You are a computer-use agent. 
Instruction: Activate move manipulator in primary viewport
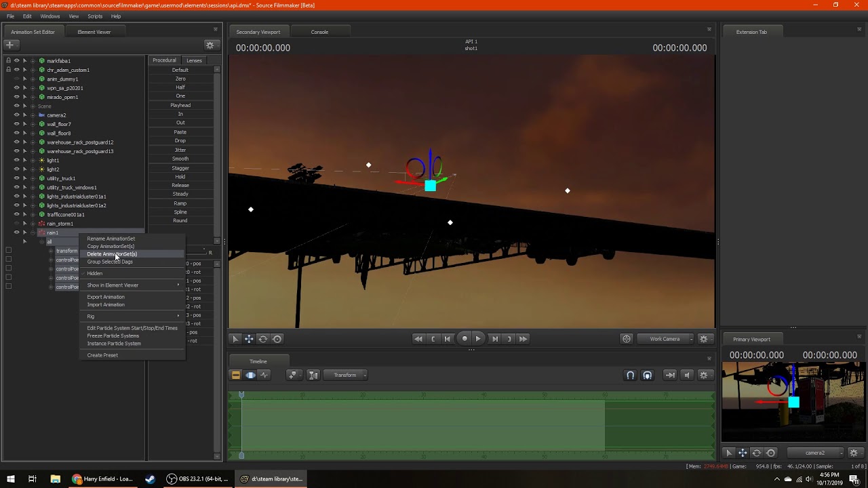743,453
